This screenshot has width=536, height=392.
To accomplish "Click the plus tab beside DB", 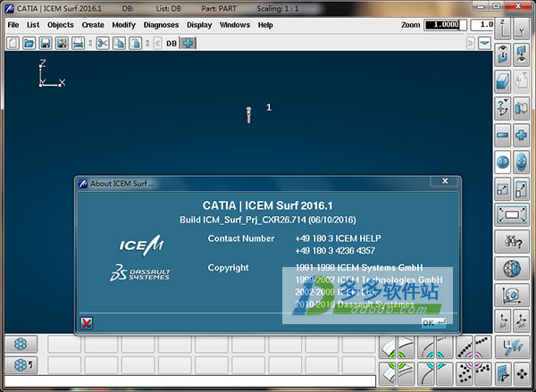I will tap(188, 44).
